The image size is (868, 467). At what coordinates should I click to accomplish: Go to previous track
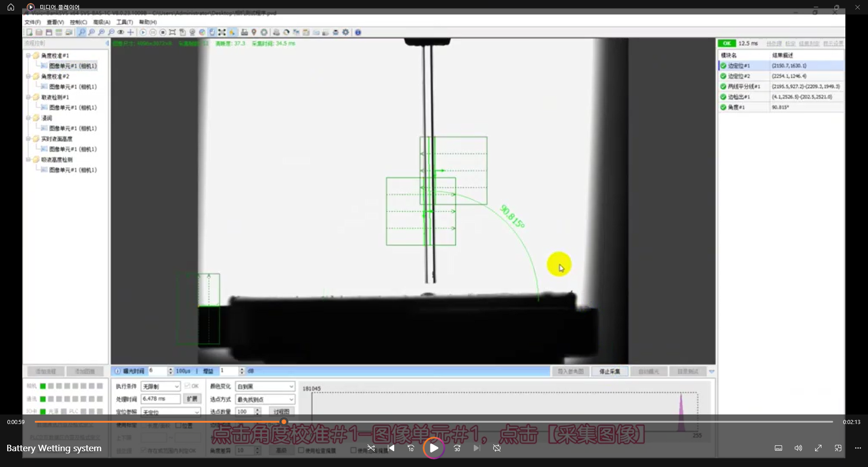(x=391, y=448)
